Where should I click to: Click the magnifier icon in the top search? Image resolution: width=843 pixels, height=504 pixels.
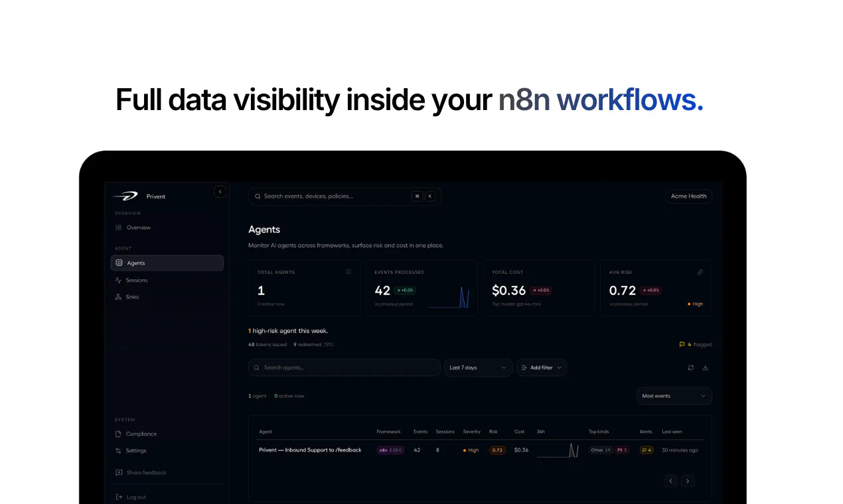click(x=258, y=196)
